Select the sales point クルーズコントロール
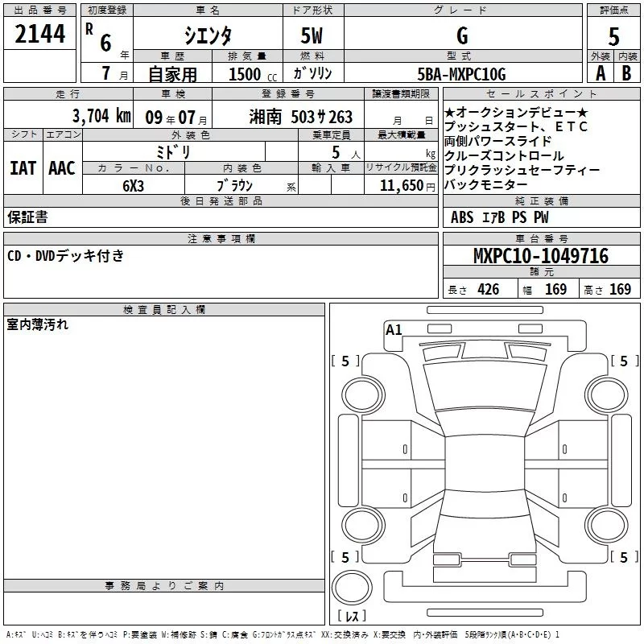The image size is (644, 644). click(x=504, y=155)
